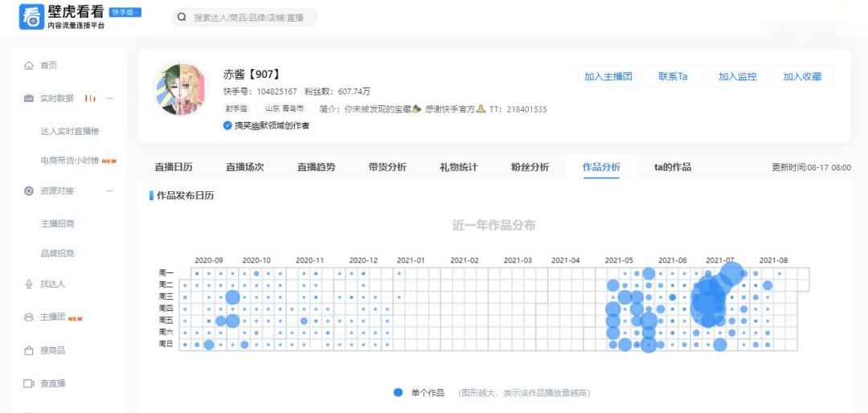This screenshot has height=413, width=868.
Task: Click the 2021-07 month label
Action: click(x=720, y=260)
